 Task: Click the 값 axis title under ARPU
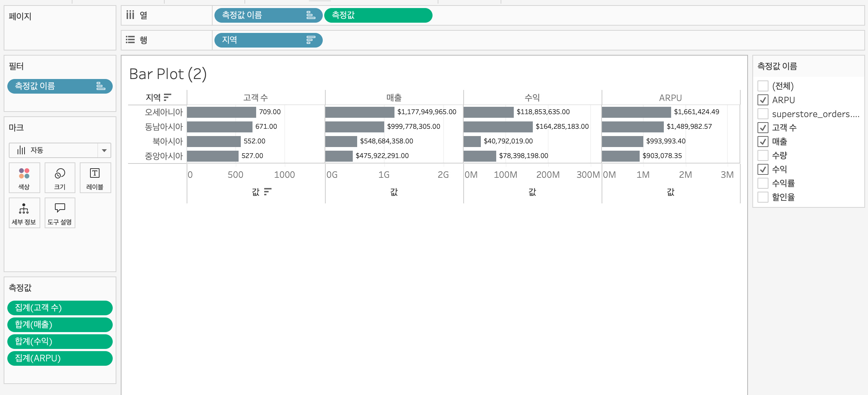point(671,192)
